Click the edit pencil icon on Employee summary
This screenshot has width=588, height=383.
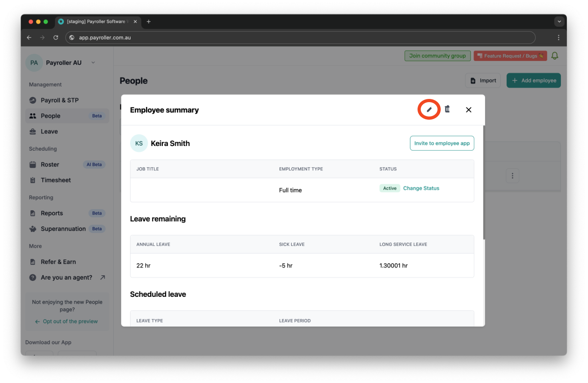429,109
